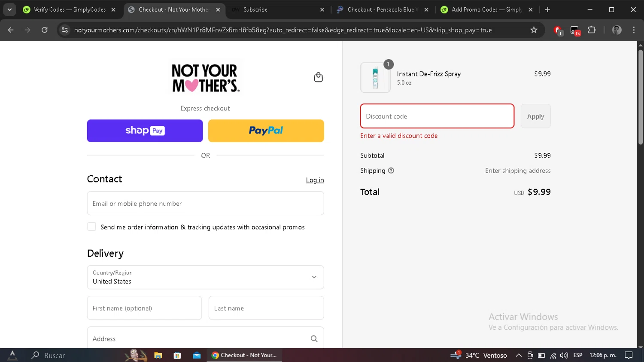The width and height of the screenshot is (644, 362).
Task: Open the Chrome profile avatar
Action: [617, 30]
